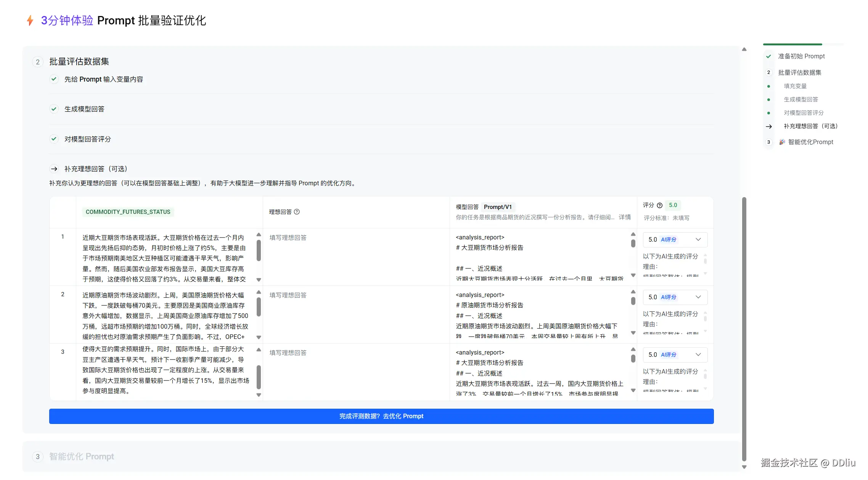The height and width of the screenshot is (480, 868).
Task: Click 完成评测数据？去优化 Prompt button
Action: (x=381, y=416)
